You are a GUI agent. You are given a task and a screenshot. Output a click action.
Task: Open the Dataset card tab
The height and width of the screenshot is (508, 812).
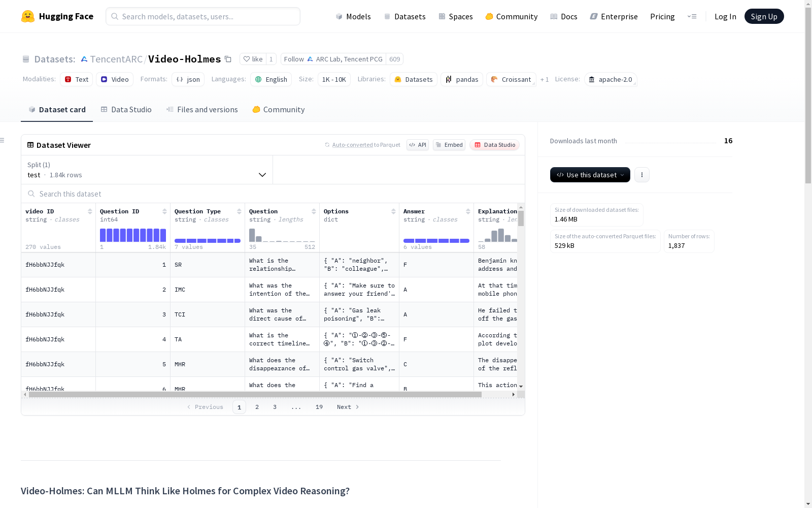pos(57,109)
